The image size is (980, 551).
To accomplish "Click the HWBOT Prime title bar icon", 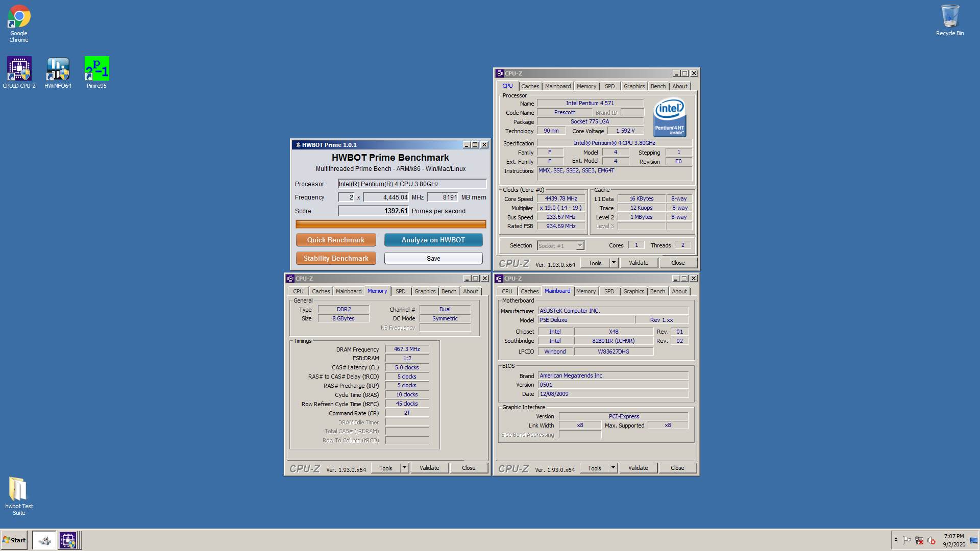I will (298, 145).
